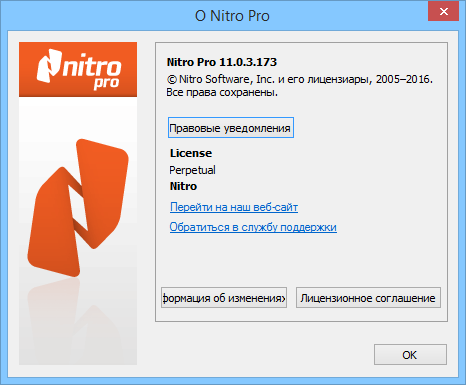The height and width of the screenshot is (385, 466).
Task: Click the License heading text
Action: click(191, 153)
